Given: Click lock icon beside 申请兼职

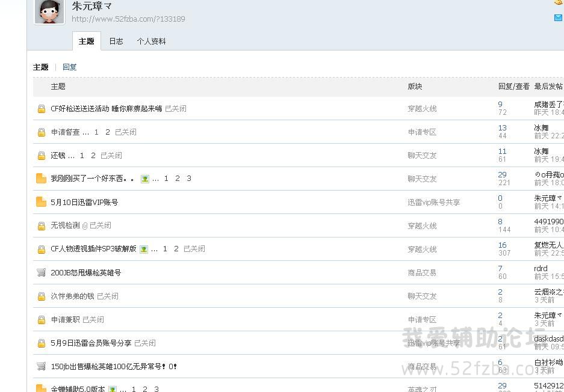Looking at the screenshot, I should (x=42, y=319).
